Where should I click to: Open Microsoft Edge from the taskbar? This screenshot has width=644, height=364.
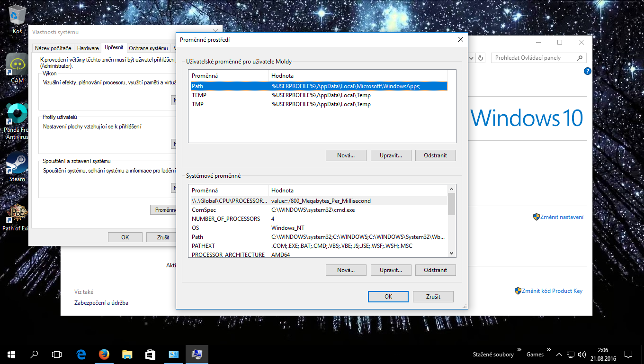pyautogui.click(x=81, y=354)
